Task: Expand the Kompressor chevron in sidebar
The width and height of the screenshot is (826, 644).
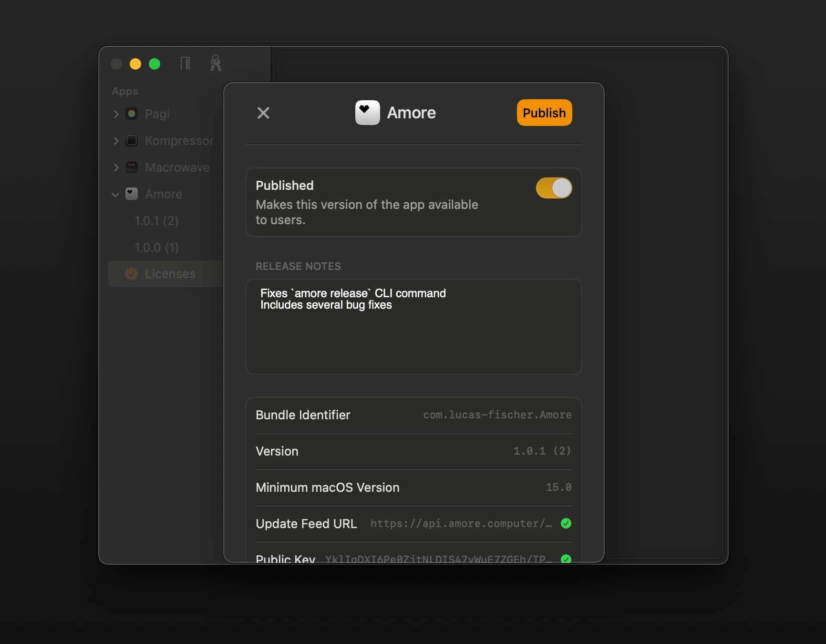Action: point(116,141)
